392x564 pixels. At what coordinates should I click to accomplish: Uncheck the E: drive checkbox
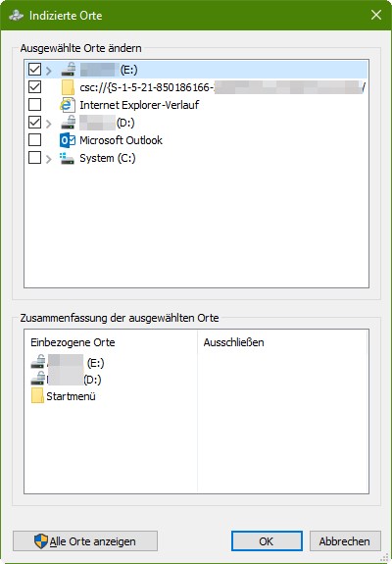coord(35,69)
